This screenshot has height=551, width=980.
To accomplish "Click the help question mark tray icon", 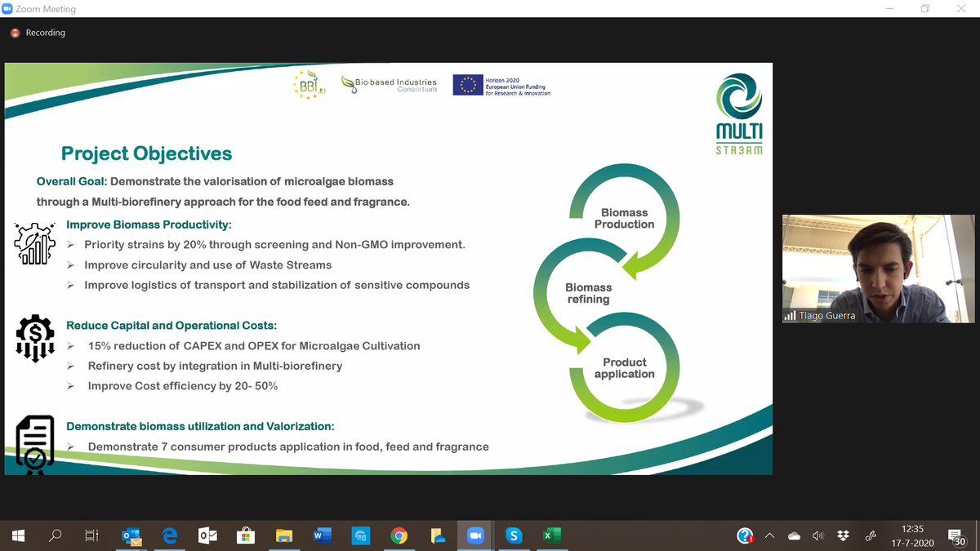I will pos(745,535).
